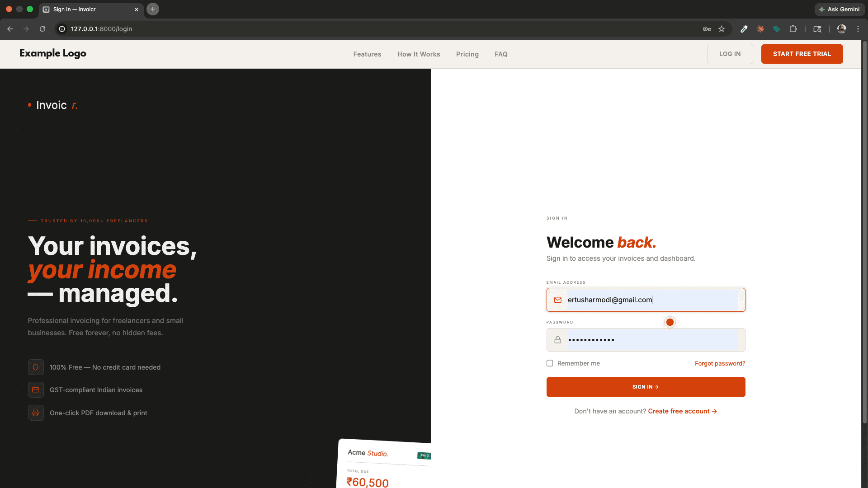Click START FREE TRIAL button
This screenshot has height=488, width=868.
[802, 54]
